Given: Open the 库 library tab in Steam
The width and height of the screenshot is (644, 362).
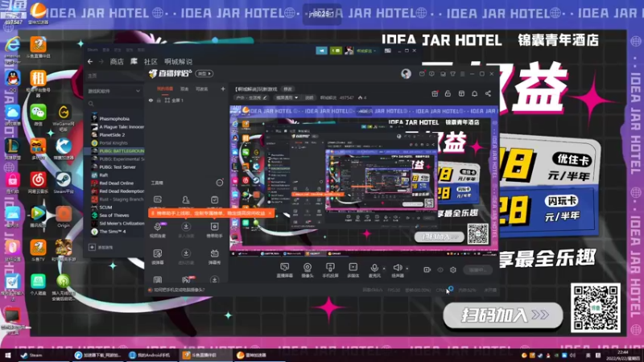Looking at the screenshot, I should [x=134, y=62].
